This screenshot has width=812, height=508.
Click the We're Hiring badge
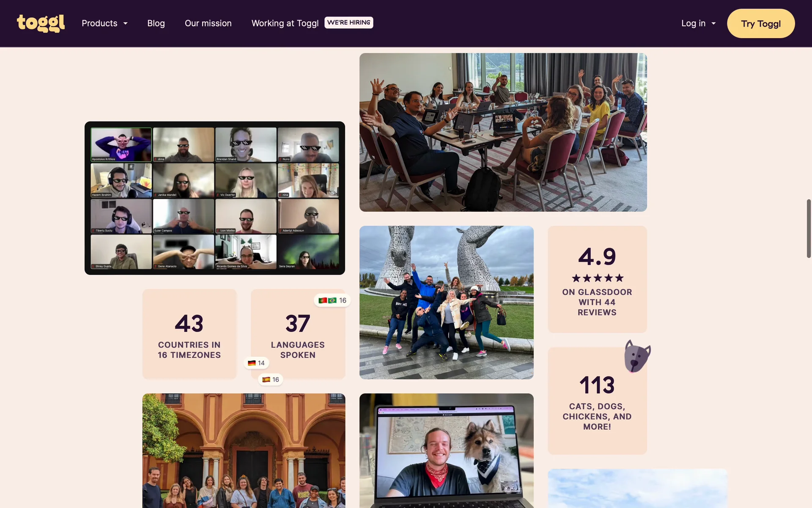coord(348,22)
